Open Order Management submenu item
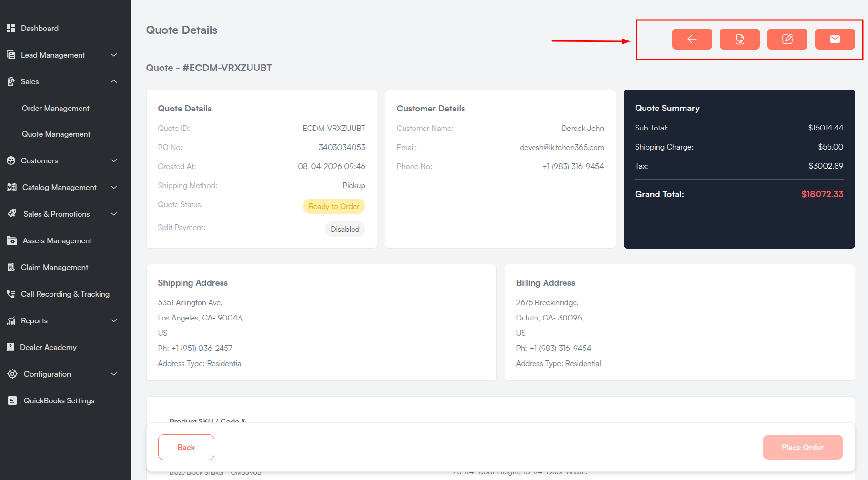The image size is (868, 480). (56, 108)
